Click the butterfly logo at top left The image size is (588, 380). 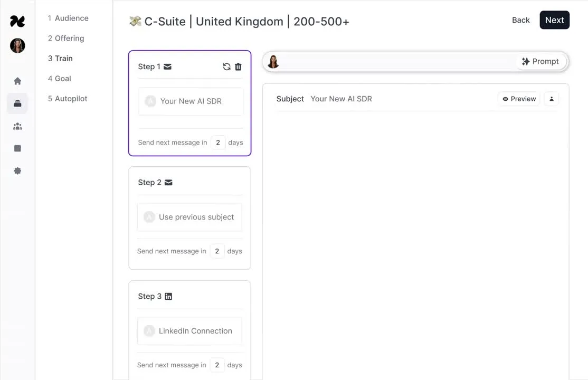tap(17, 22)
